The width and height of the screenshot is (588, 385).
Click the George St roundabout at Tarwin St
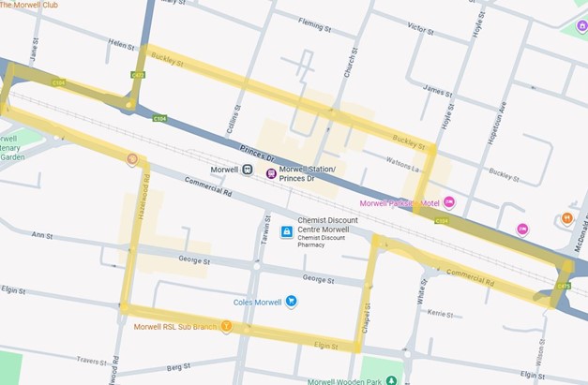pos(257,267)
